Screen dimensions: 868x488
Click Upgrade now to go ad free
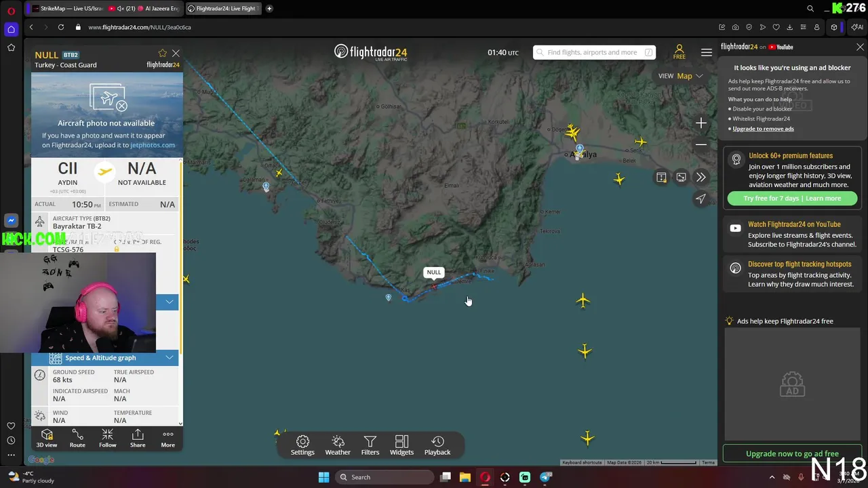[792, 453]
